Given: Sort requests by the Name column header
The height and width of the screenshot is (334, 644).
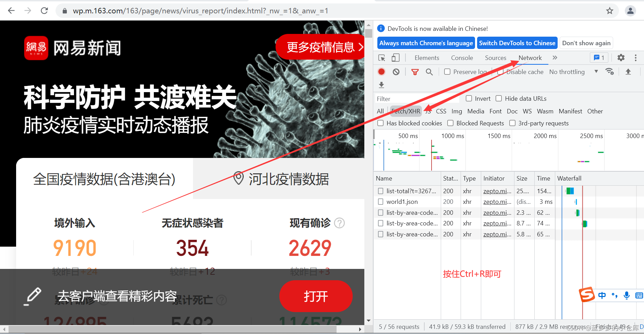Looking at the screenshot, I should pyautogui.click(x=407, y=178).
